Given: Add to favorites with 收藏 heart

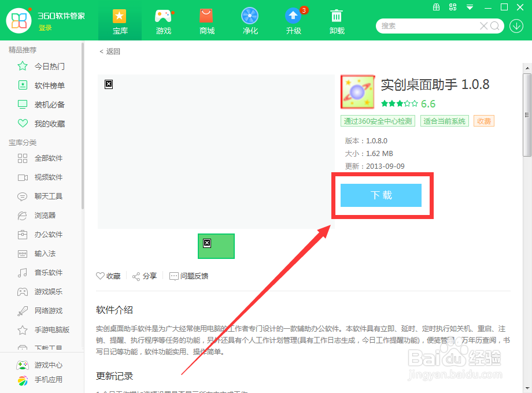Looking at the screenshot, I should 108,276.
